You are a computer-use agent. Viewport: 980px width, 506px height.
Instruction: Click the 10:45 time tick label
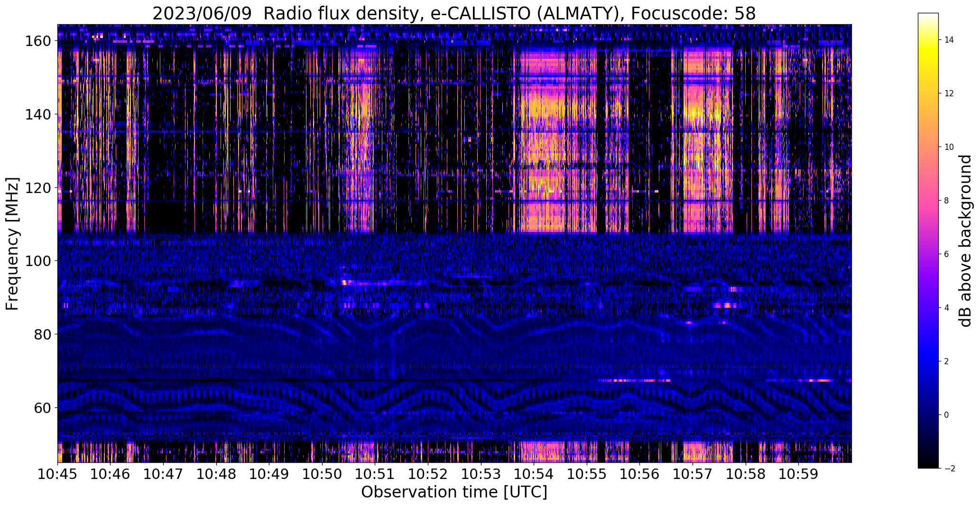coord(58,474)
